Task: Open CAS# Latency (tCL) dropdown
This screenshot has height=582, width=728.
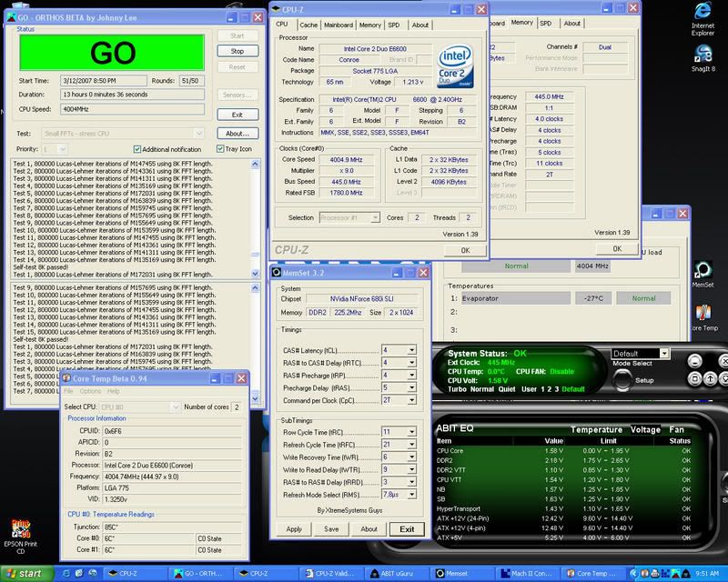Action: pos(412,350)
